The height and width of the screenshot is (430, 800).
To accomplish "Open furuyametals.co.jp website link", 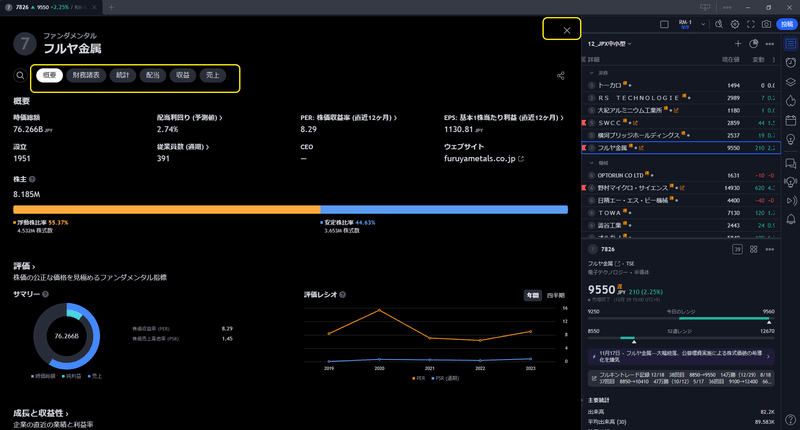I will pyautogui.click(x=484, y=159).
